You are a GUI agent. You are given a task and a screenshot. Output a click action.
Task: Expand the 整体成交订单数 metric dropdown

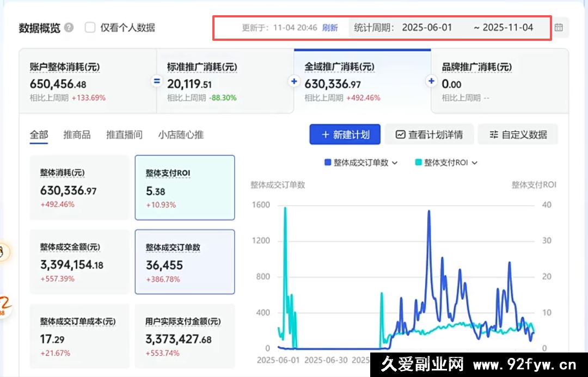tap(395, 162)
